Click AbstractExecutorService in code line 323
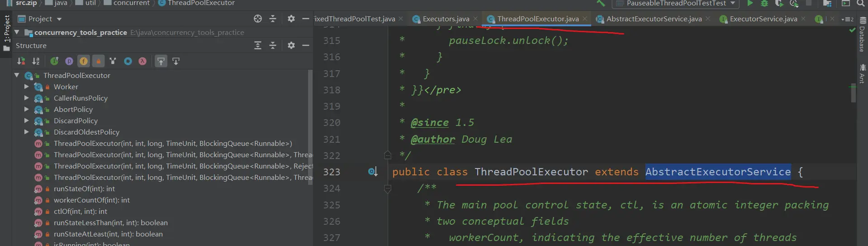The image size is (868, 246). click(718, 172)
